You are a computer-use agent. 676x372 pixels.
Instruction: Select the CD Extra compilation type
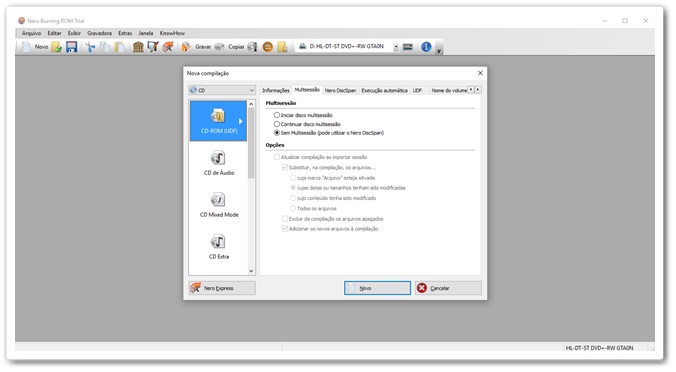(219, 247)
